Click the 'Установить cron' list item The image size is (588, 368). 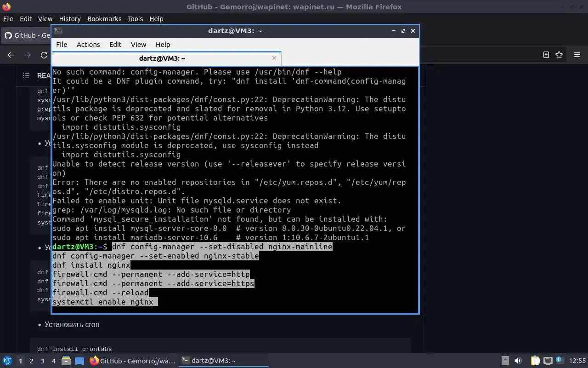[x=72, y=324]
